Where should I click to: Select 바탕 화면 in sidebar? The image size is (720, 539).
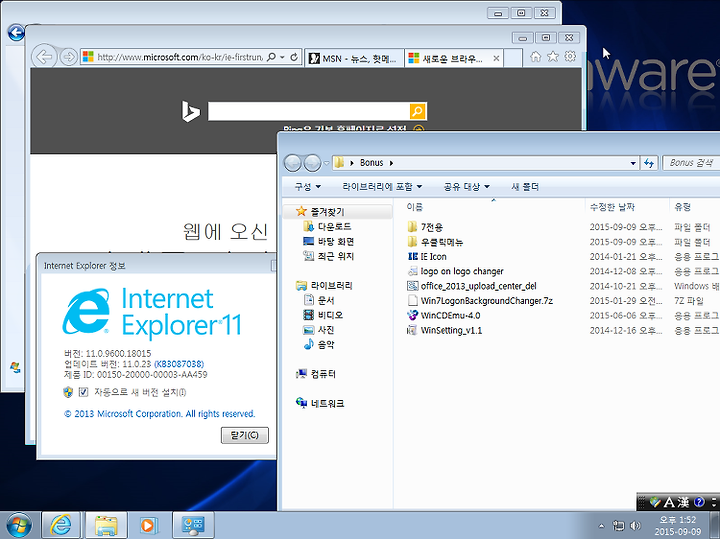(x=329, y=241)
